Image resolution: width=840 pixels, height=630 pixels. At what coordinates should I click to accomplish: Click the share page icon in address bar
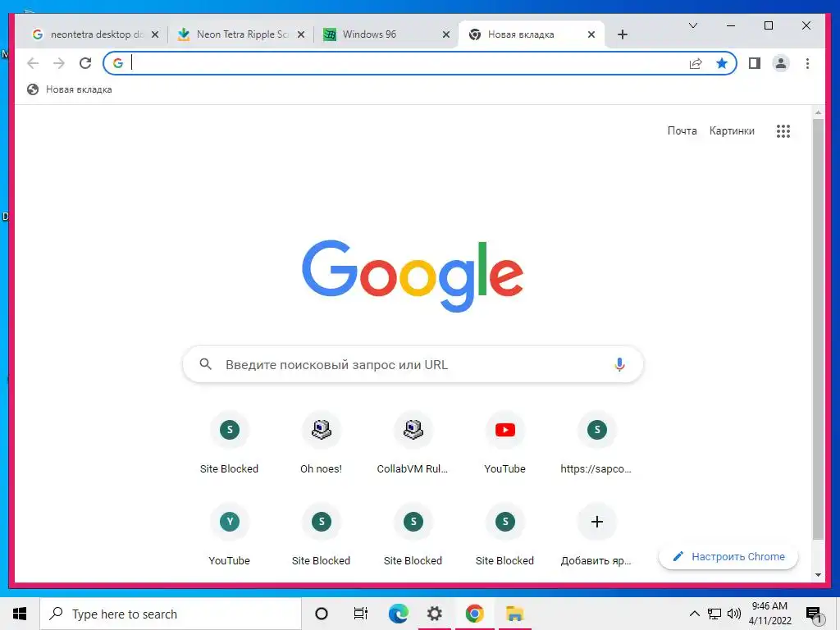[x=696, y=64]
